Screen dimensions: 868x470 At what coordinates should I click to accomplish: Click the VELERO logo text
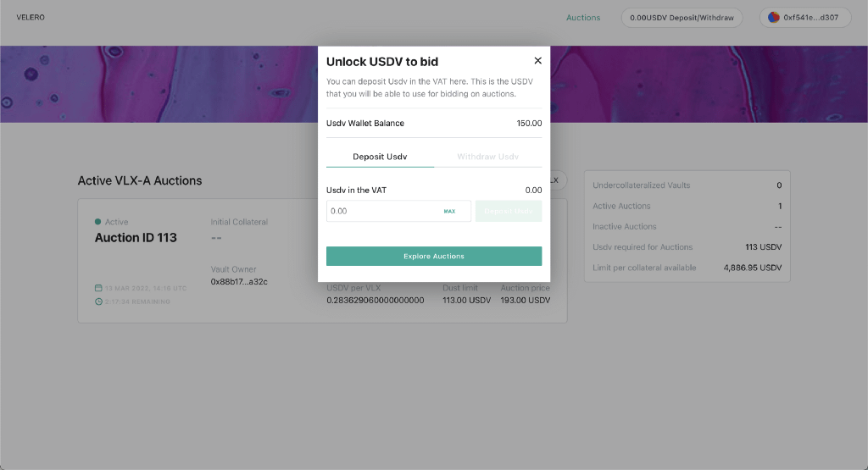click(x=31, y=18)
